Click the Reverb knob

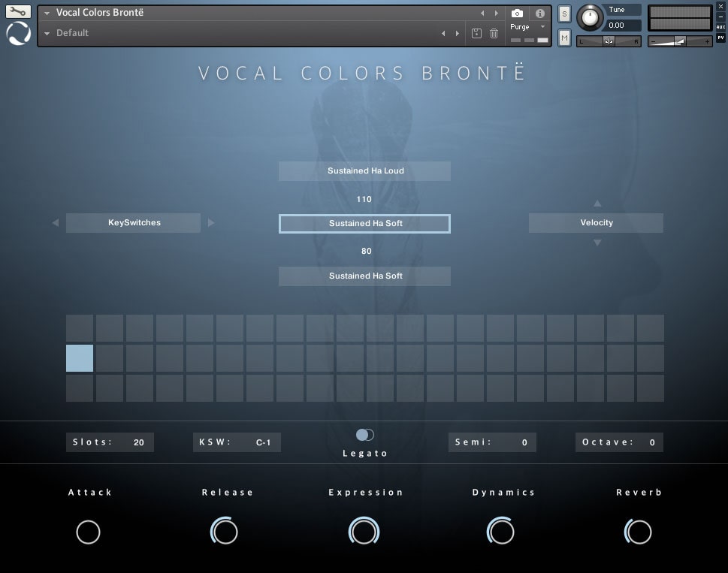click(638, 531)
